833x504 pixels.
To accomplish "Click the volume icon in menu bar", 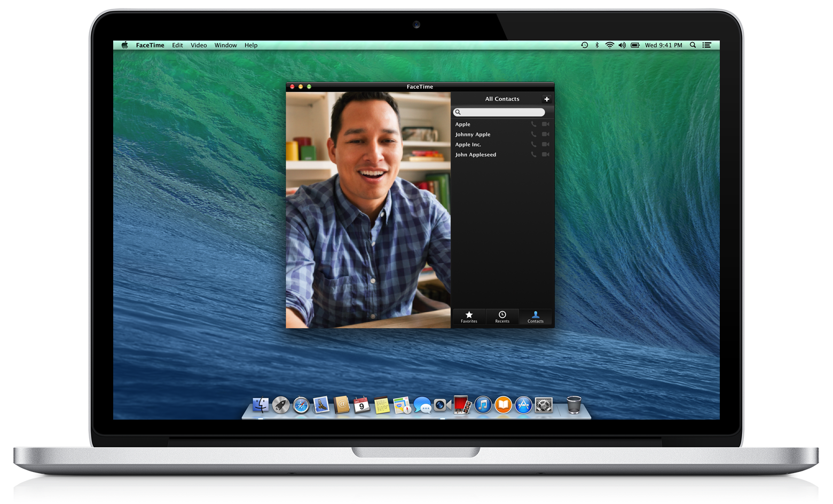I will pyautogui.click(x=622, y=45).
